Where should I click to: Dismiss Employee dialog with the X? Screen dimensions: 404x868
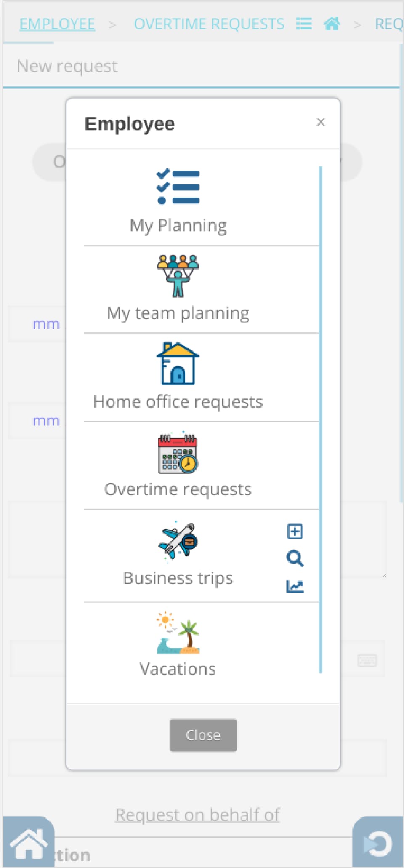pyautogui.click(x=321, y=122)
